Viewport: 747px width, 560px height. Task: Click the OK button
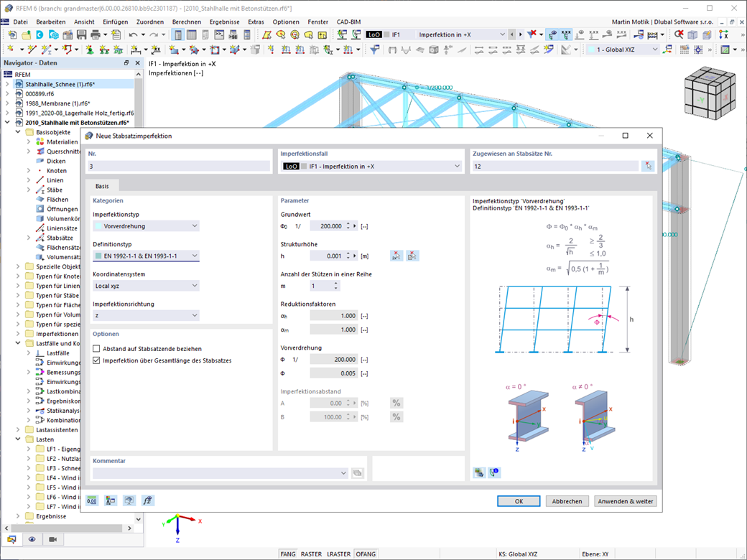519,501
